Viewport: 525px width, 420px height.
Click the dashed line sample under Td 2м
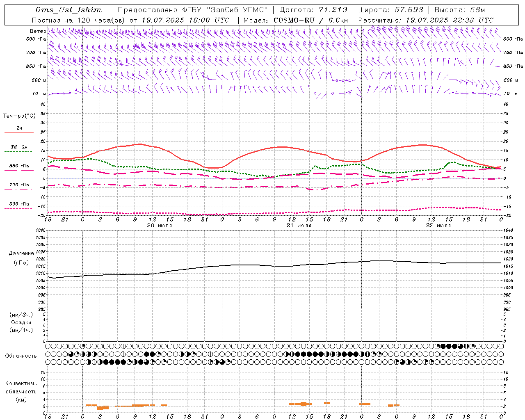(x=19, y=152)
